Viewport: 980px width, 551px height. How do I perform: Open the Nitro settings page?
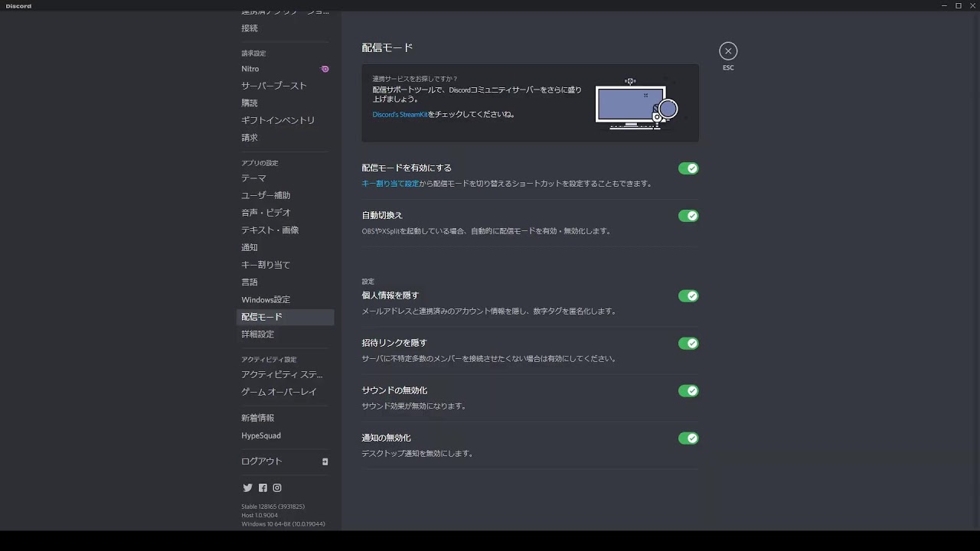click(x=285, y=69)
